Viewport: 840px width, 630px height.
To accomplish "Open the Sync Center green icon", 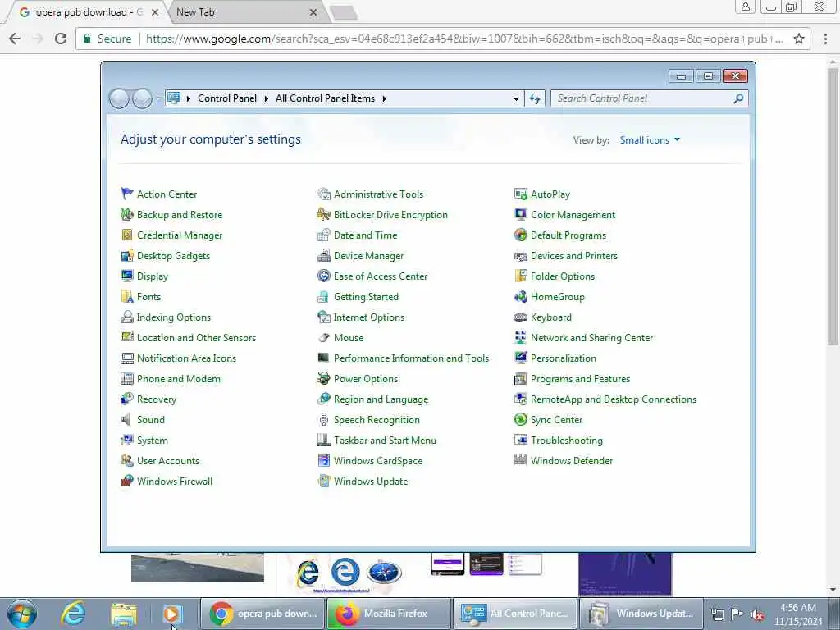I will pos(521,419).
